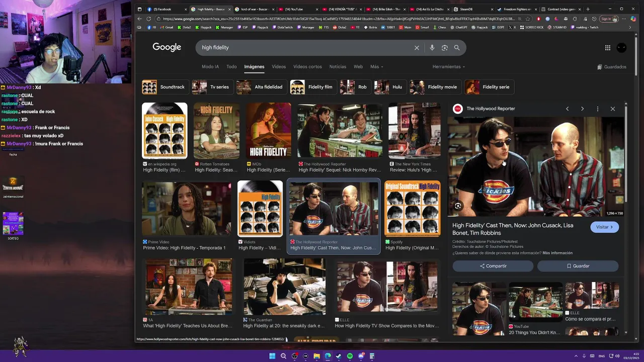Open the Google apps grid
644x362 pixels.
[x=608, y=48]
